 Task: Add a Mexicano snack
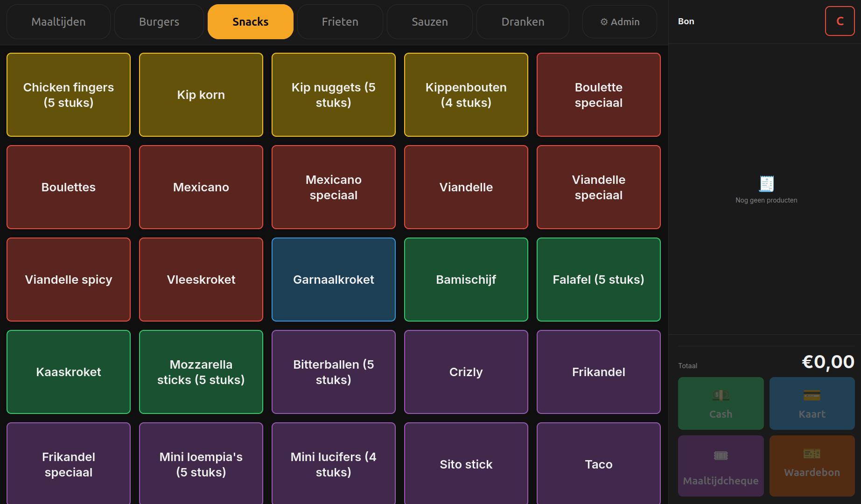[201, 187]
